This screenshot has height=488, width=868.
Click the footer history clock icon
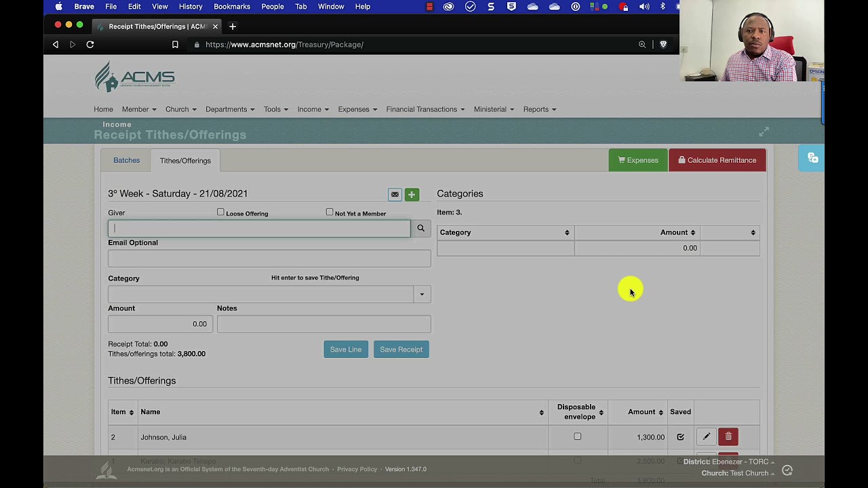click(787, 470)
